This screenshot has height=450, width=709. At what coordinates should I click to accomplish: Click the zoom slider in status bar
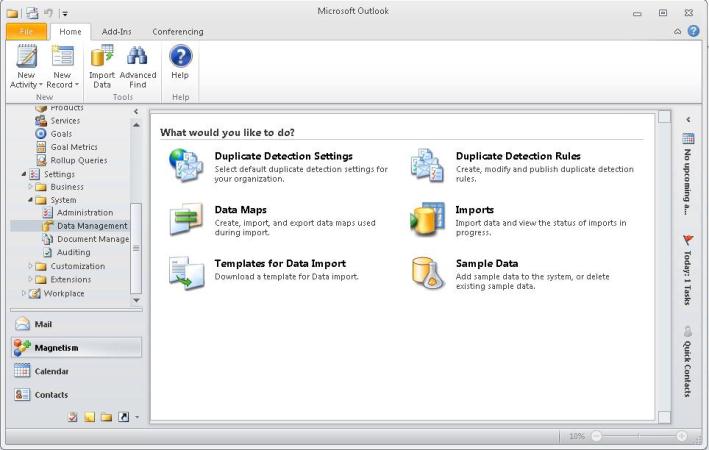tap(640, 437)
